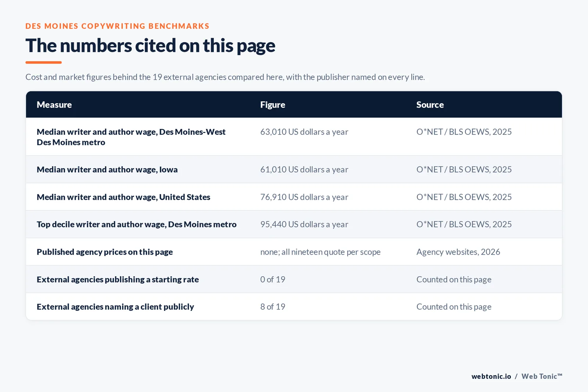The image size is (588, 392).
Task: Click the 61,010 US dollars figure
Action: pos(304,169)
